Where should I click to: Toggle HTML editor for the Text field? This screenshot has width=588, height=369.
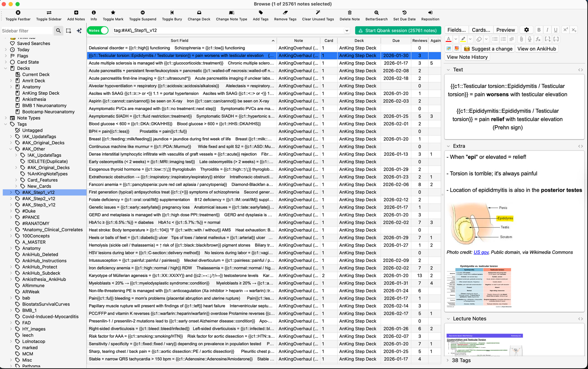point(580,70)
